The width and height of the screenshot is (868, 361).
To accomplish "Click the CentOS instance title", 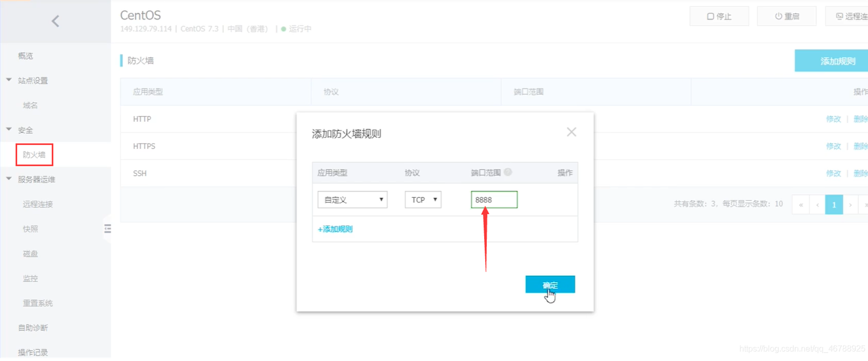I will coord(140,15).
